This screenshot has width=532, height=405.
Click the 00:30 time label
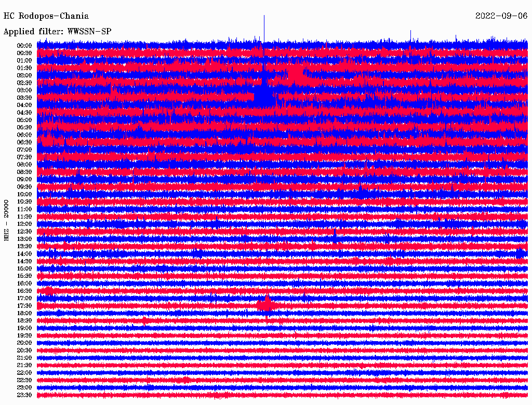[24, 53]
